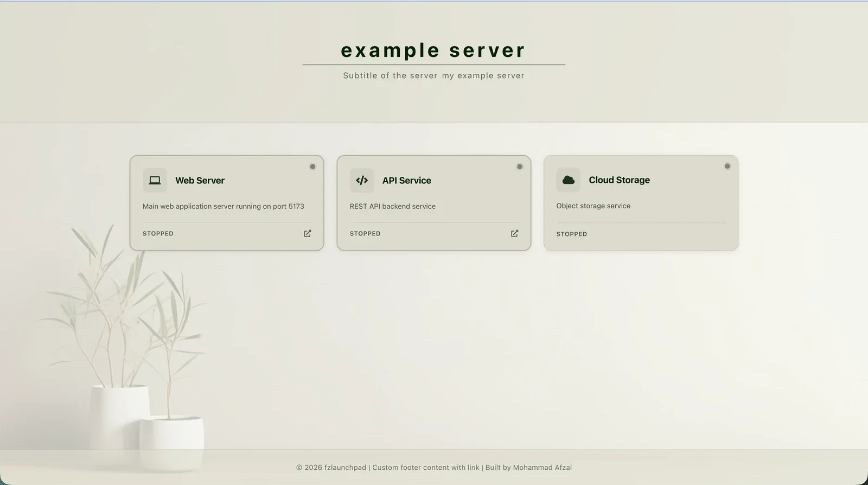Click "Built by Mohammad Afzal" in footer
This screenshot has height=485, width=868.
[x=528, y=468]
